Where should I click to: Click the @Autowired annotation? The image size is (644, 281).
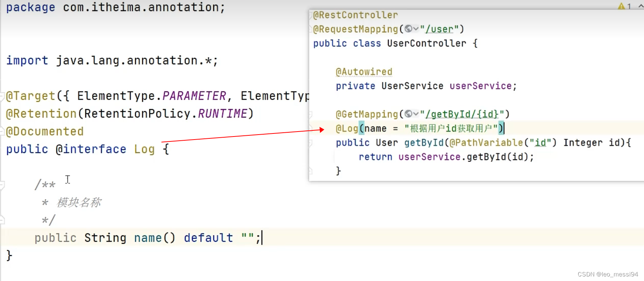tap(364, 72)
